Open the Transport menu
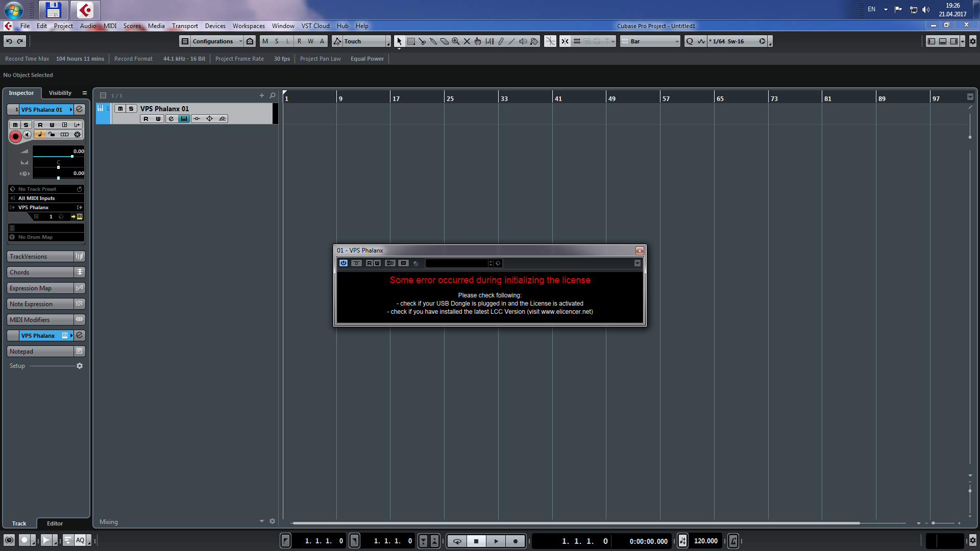Screen dimensions: 980x551 [x=185, y=26]
